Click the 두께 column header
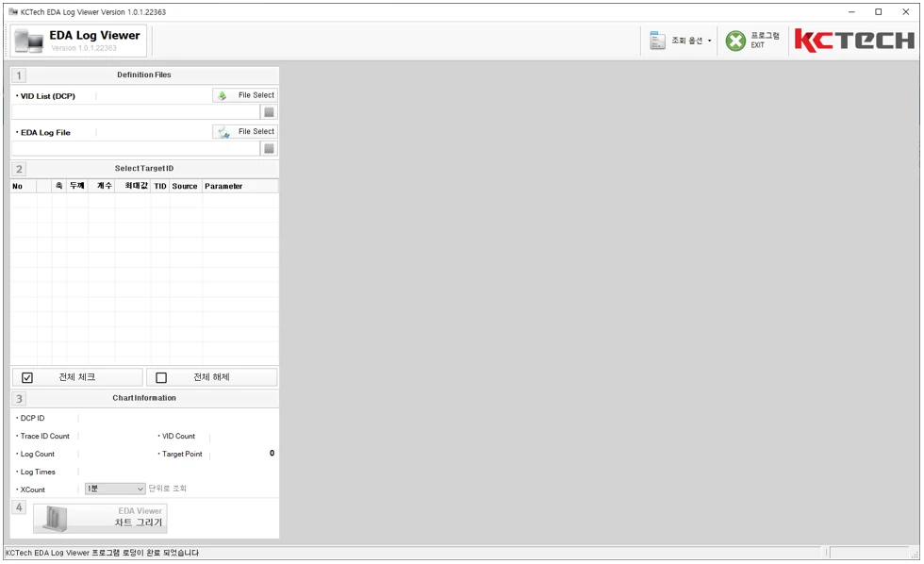 tap(77, 186)
